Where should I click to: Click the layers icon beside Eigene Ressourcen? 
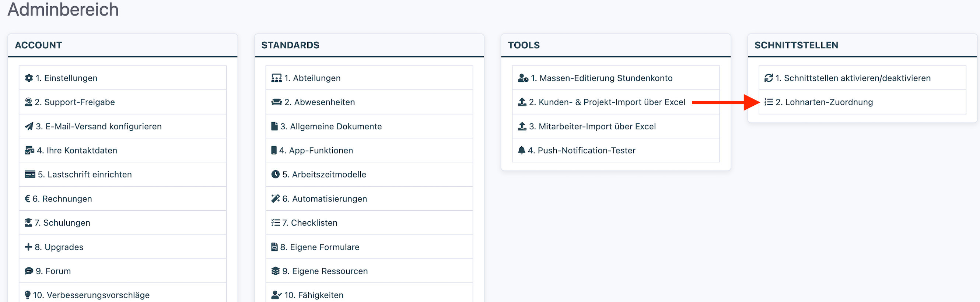[x=276, y=271]
